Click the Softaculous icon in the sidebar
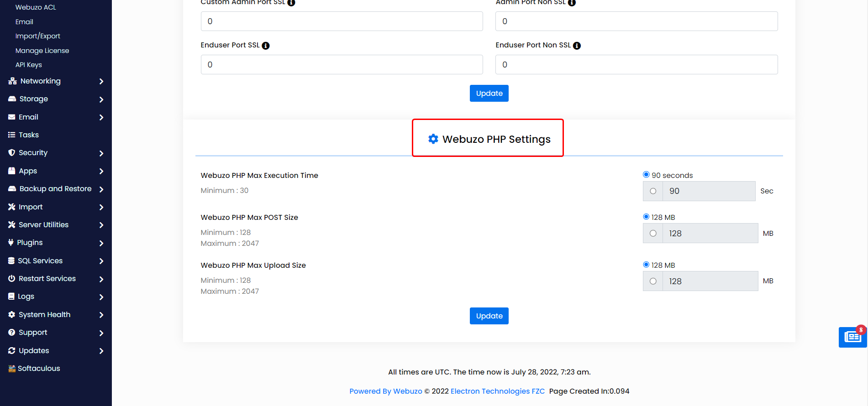 [12, 369]
